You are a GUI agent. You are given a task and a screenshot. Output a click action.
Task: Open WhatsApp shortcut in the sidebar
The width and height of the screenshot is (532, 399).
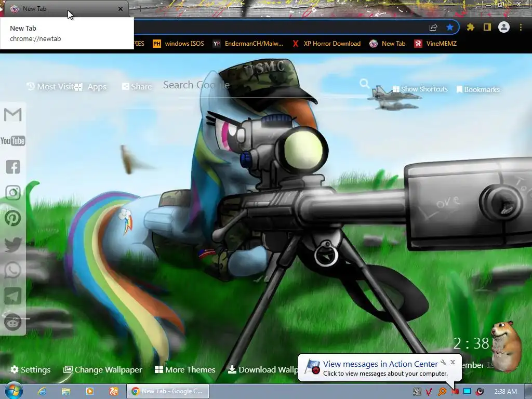click(x=13, y=270)
